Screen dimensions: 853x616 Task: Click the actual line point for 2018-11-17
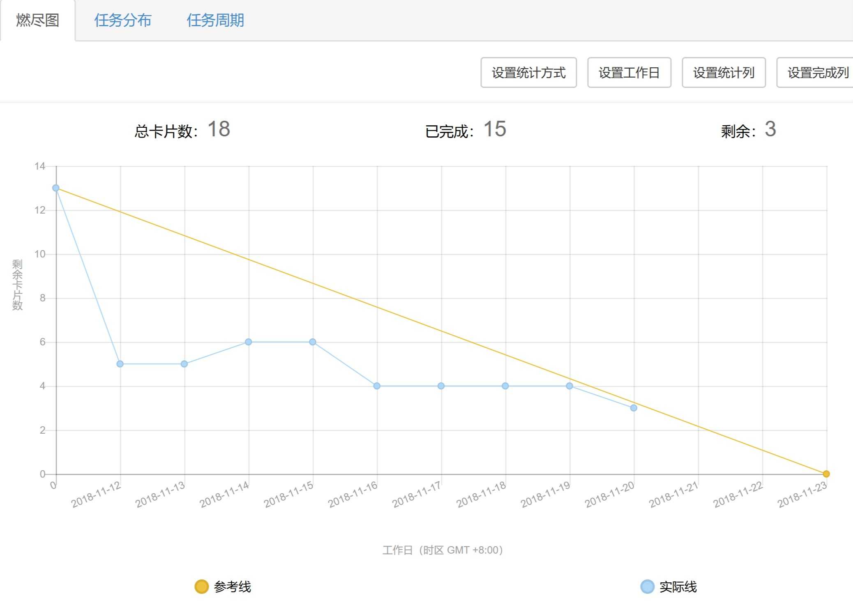(x=441, y=386)
